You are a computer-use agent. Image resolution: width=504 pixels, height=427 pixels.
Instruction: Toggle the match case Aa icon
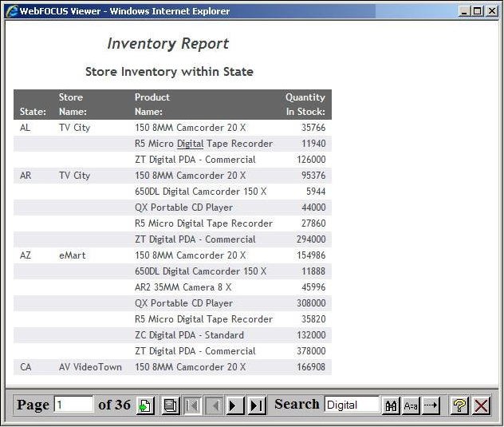coord(411,405)
